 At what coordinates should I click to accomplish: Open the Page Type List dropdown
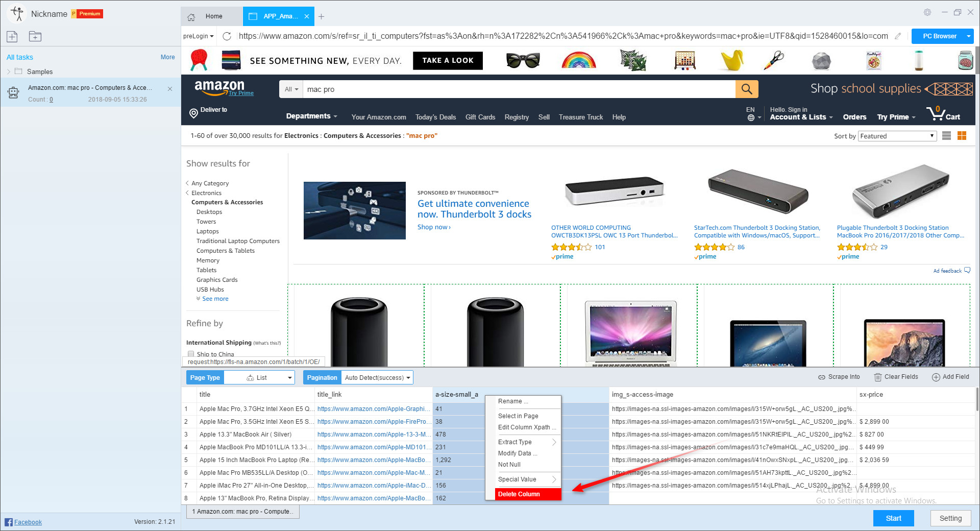coord(260,378)
